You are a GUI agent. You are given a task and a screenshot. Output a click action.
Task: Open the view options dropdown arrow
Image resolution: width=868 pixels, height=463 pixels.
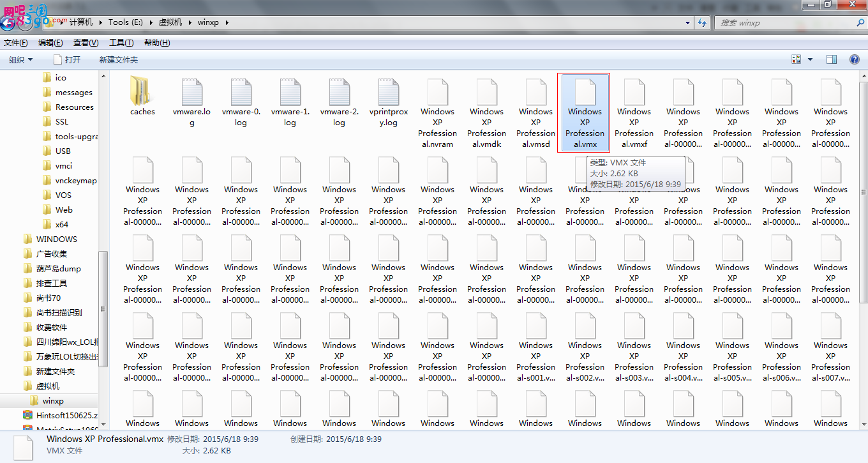811,59
